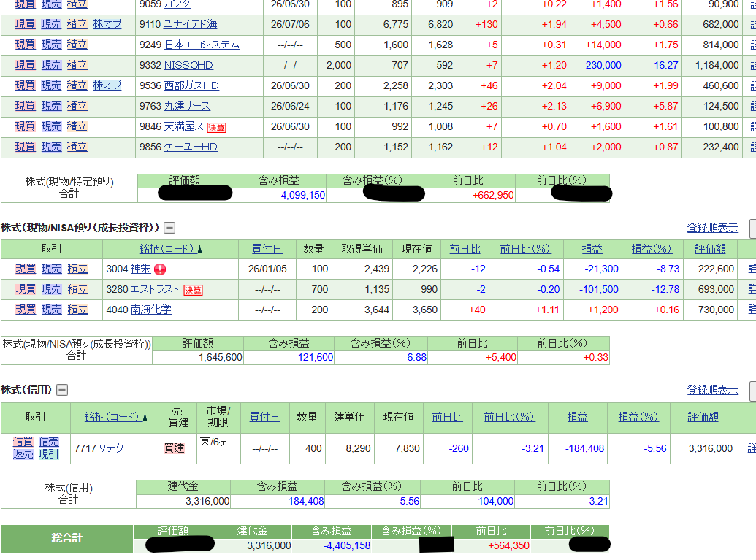Click the red alert icon beside 神栄
This screenshot has width=756, height=560.
160,269
